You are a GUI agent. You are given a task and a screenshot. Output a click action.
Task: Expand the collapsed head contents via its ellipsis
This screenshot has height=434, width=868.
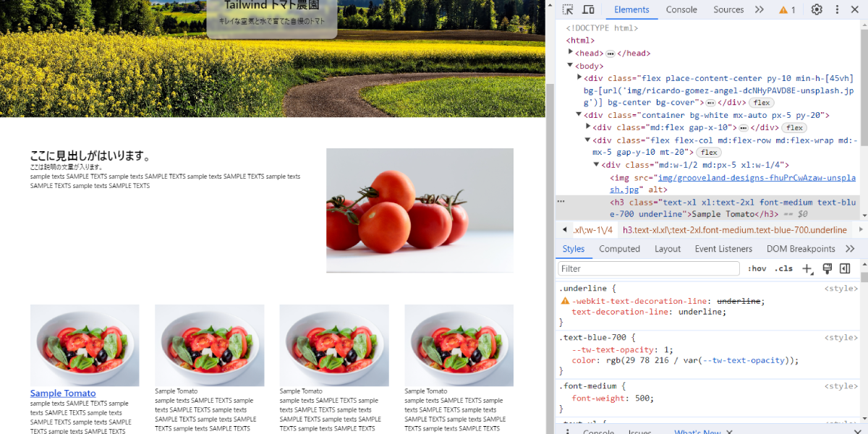pos(610,54)
